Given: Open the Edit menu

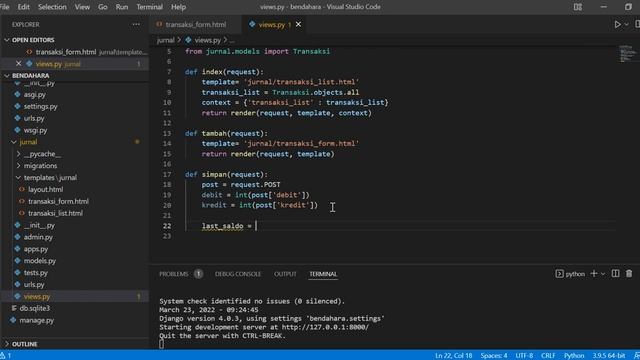Looking at the screenshot, I should (24, 7).
